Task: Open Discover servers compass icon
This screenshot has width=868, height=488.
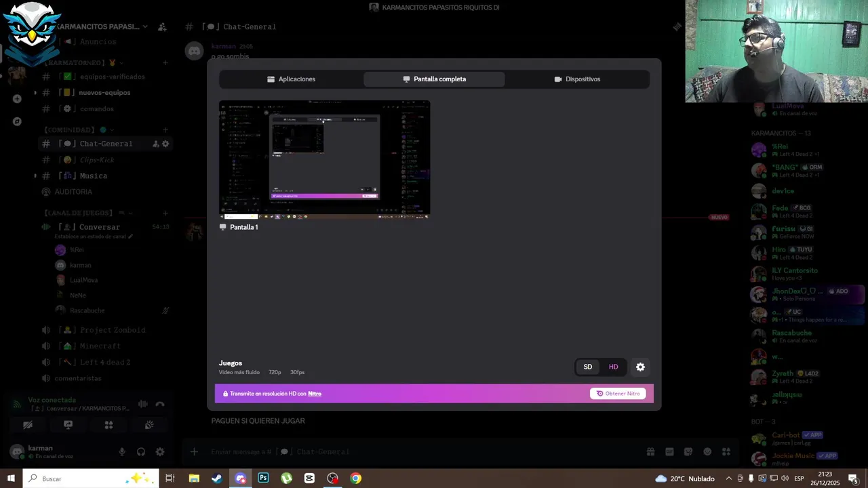Action: [17, 122]
